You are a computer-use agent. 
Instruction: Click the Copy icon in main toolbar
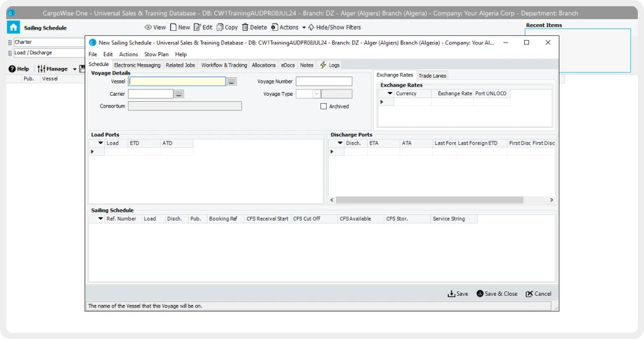(220, 28)
